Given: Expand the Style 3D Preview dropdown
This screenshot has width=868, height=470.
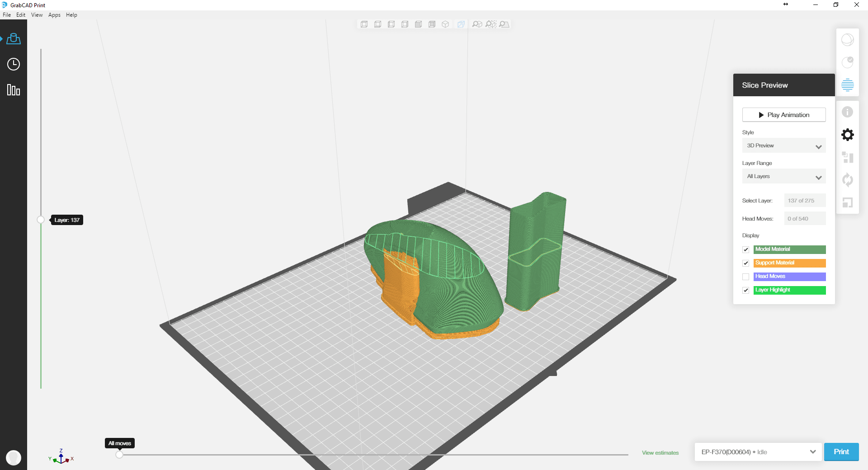Looking at the screenshot, I should pyautogui.click(x=783, y=146).
